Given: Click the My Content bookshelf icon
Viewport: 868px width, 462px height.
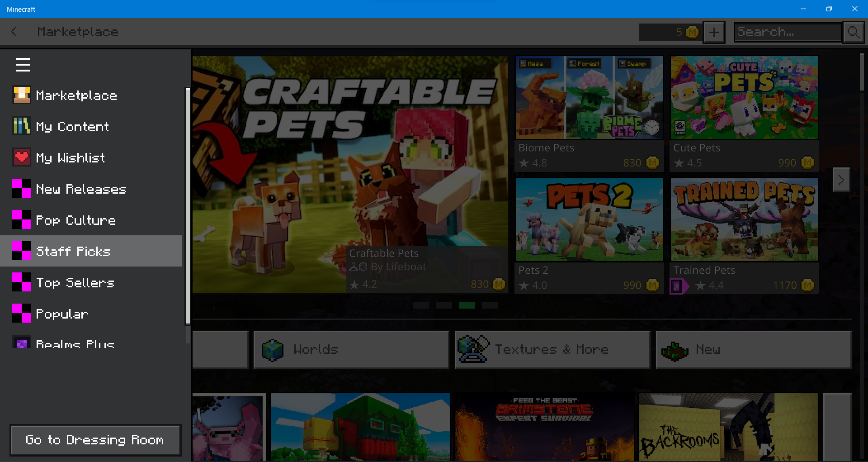Looking at the screenshot, I should click(x=22, y=126).
